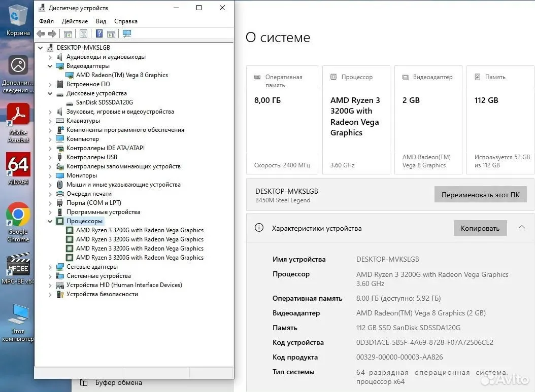The height and width of the screenshot is (392, 535).
Task: Expand the 'Мониторы' node
Action: point(50,175)
